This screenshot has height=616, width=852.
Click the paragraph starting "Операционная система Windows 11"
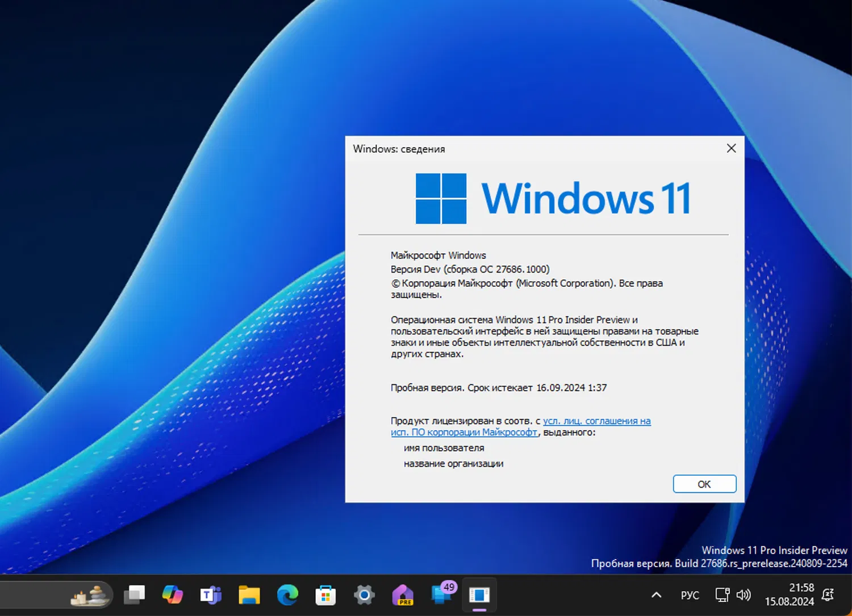(545, 337)
